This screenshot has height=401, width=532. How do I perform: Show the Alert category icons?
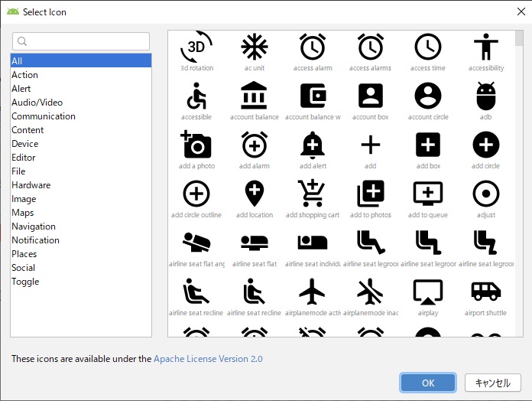coord(81,89)
